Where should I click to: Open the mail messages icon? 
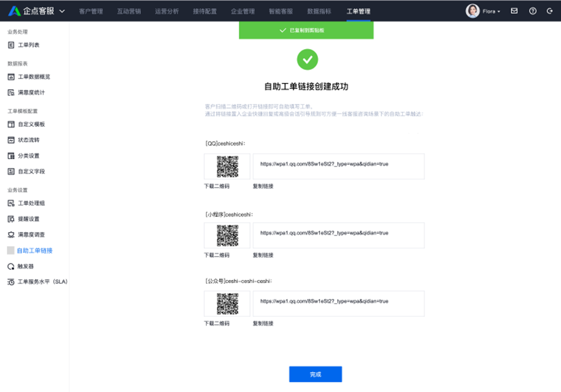click(x=514, y=11)
